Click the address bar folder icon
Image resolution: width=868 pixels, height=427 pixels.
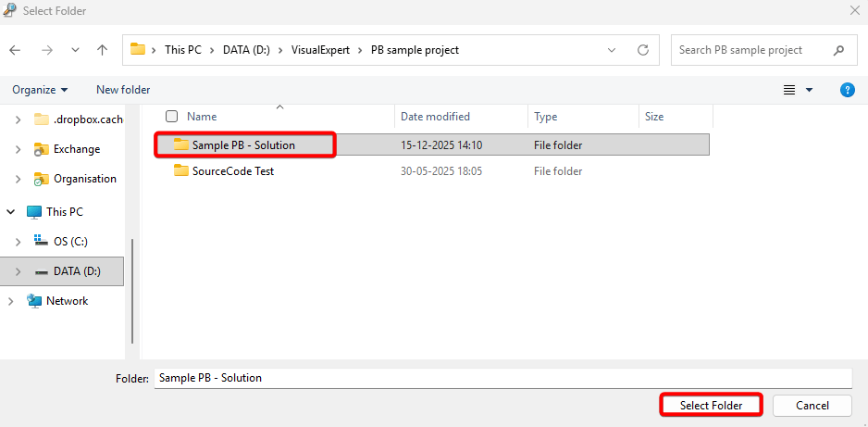point(137,49)
